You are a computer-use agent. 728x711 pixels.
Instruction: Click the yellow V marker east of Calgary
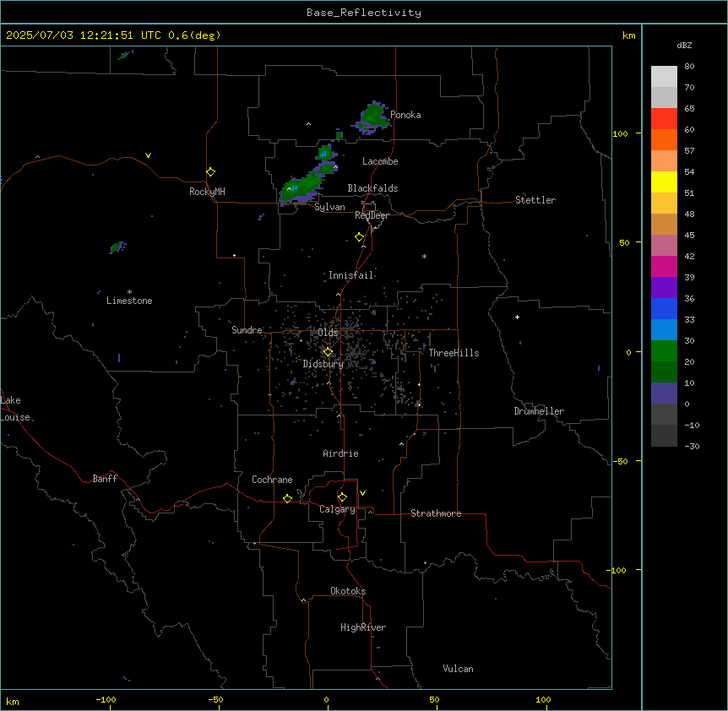pos(362,493)
